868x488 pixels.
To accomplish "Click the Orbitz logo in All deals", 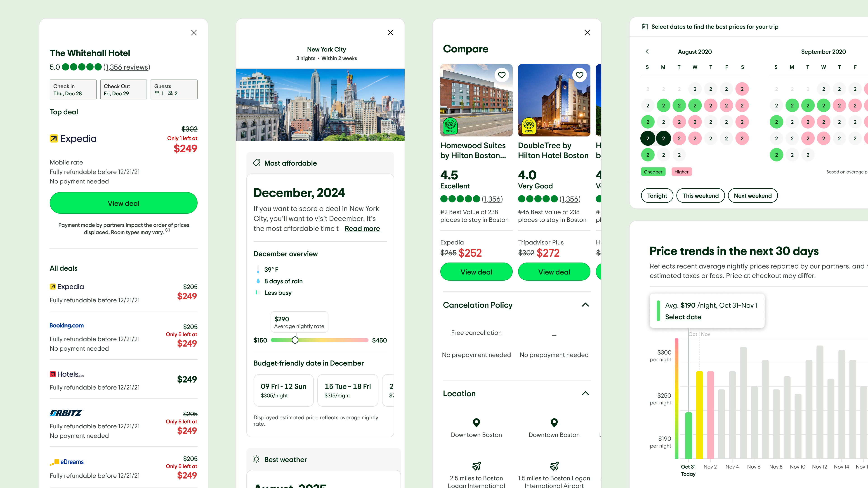I will [x=66, y=413].
